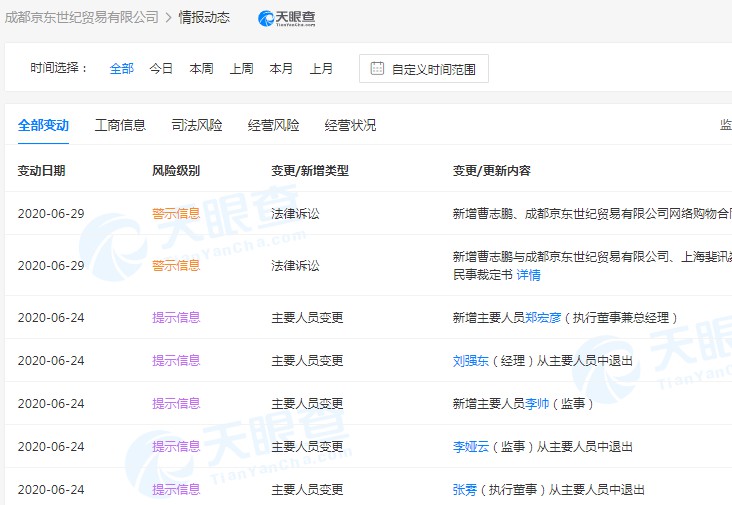Click the 风险级别 column header
The image size is (732, 505).
[176, 170]
